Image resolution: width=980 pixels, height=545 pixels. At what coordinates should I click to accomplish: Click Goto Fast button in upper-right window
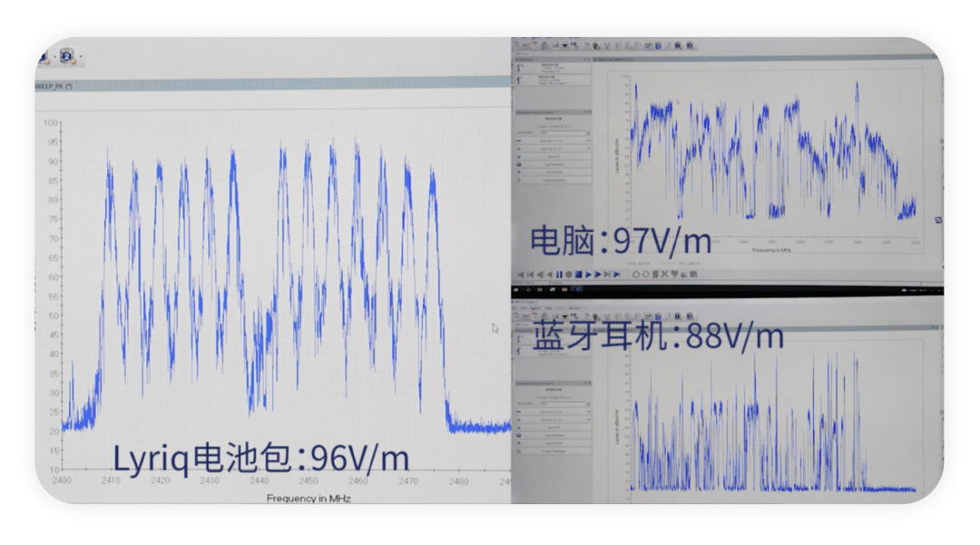[x=552, y=149]
